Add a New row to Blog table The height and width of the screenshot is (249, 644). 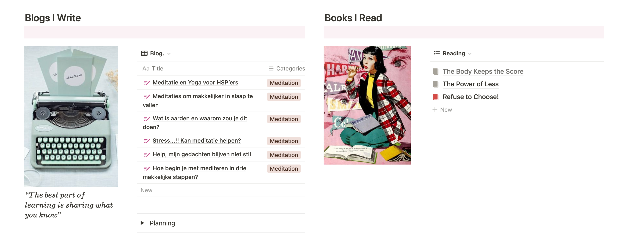tap(146, 190)
